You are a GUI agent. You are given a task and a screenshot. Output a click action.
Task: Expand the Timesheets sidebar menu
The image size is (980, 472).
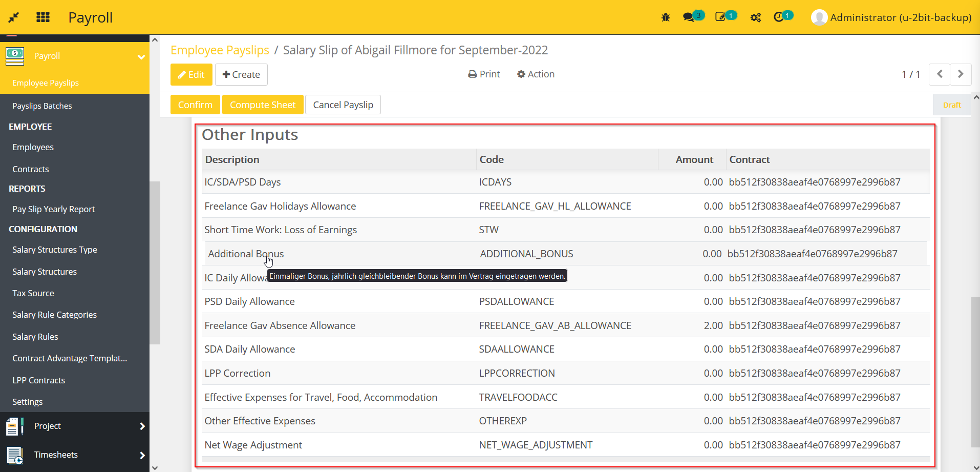142,455
